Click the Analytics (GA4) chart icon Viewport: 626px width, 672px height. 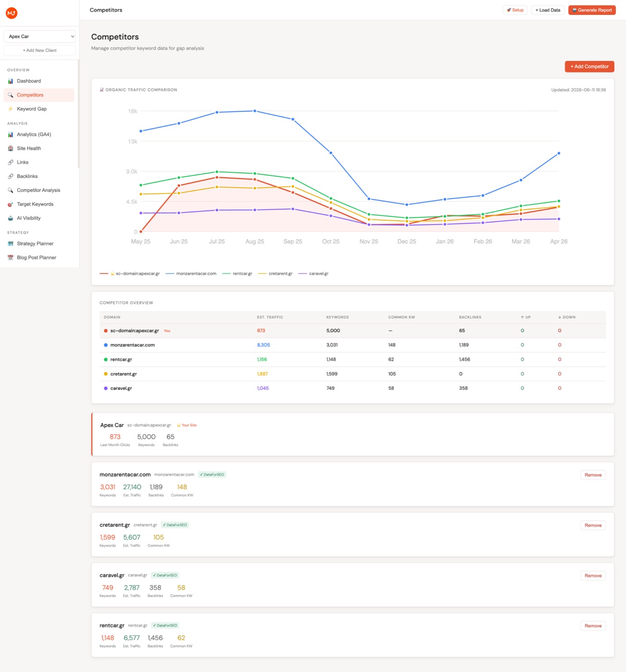click(11, 134)
